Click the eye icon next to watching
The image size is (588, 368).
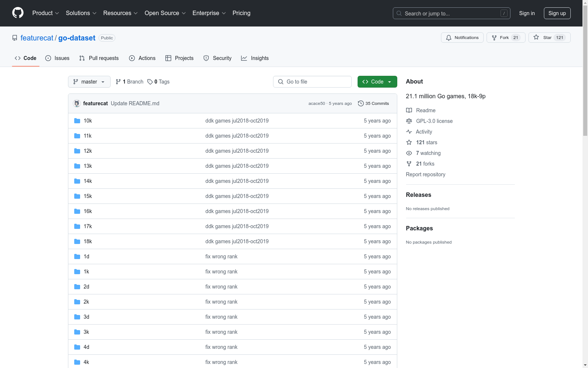pyautogui.click(x=409, y=153)
